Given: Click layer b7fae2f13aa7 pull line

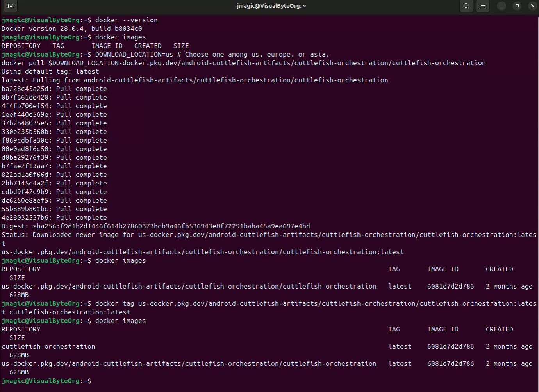Looking at the screenshot, I should pyautogui.click(x=54, y=166).
